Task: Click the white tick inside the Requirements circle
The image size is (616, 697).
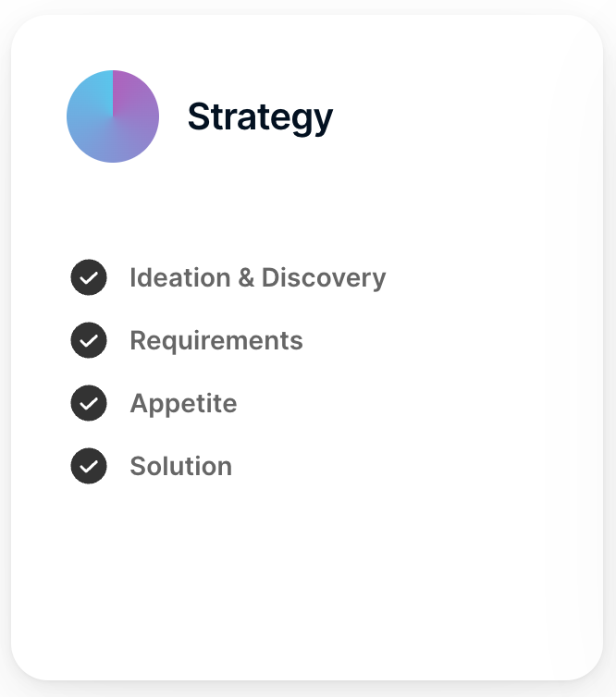Action: click(x=89, y=340)
